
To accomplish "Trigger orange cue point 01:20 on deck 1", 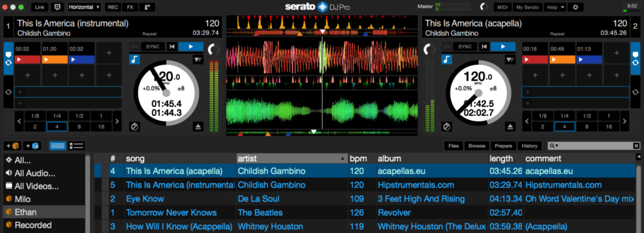I will click(x=55, y=60).
